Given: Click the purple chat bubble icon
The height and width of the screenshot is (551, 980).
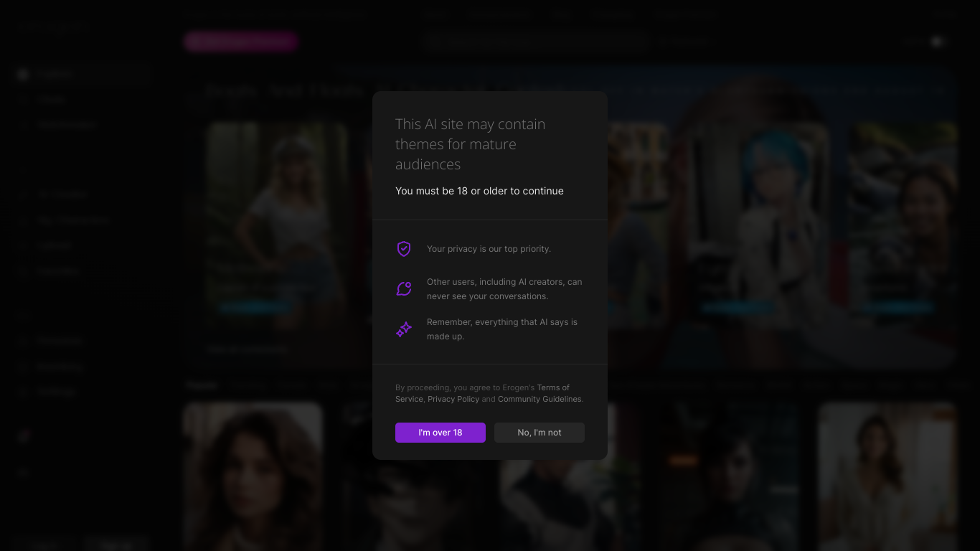Looking at the screenshot, I should (x=404, y=288).
